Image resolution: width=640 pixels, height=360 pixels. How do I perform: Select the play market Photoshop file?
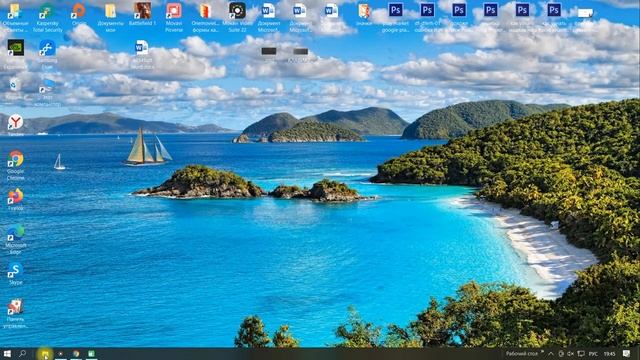click(x=396, y=17)
